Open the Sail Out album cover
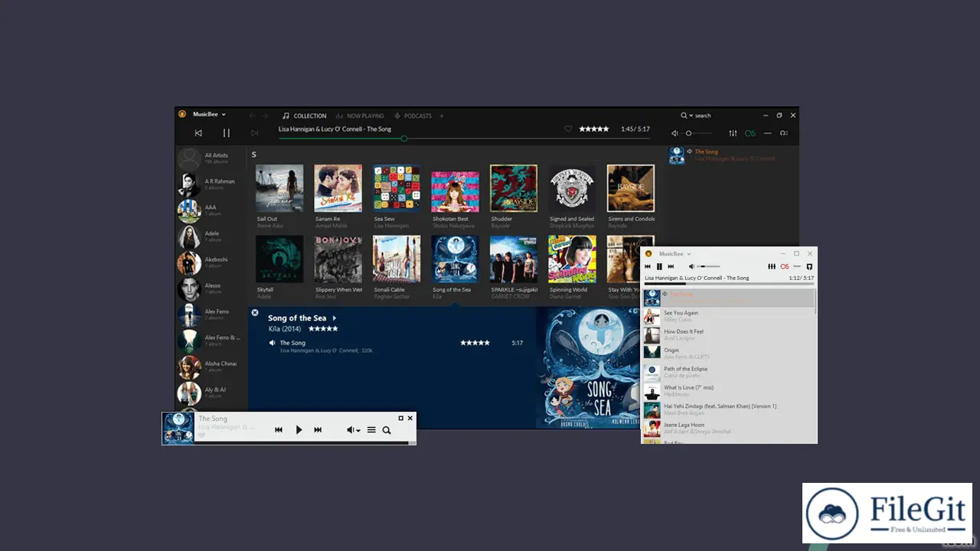Image resolution: width=980 pixels, height=551 pixels. (279, 188)
